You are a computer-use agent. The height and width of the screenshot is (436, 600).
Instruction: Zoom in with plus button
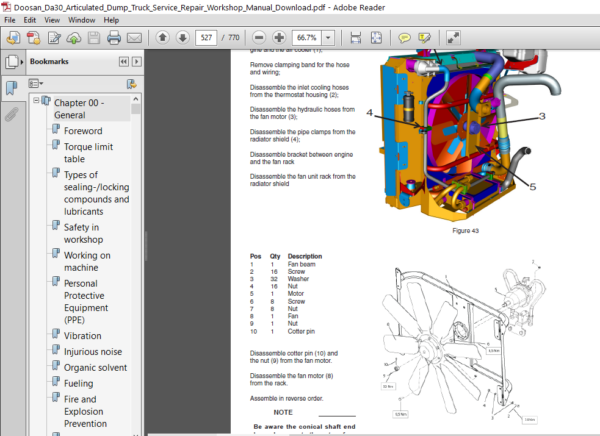[279, 38]
